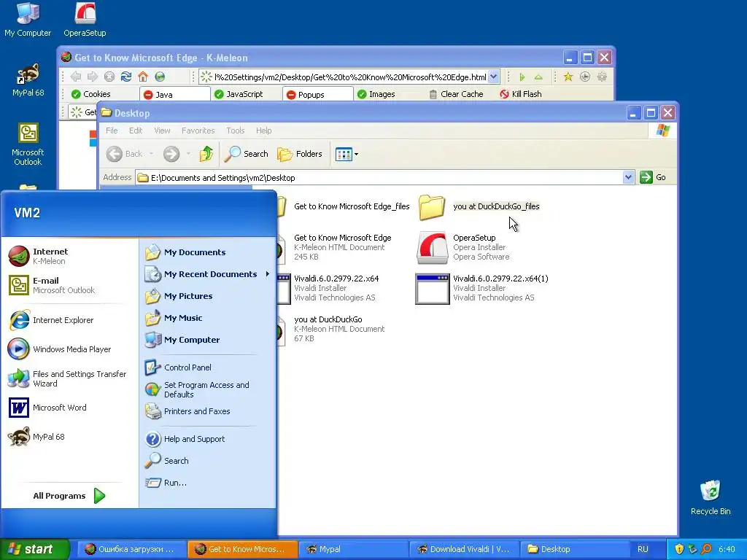Reload page in K-Meleon

[x=126, y=77]
